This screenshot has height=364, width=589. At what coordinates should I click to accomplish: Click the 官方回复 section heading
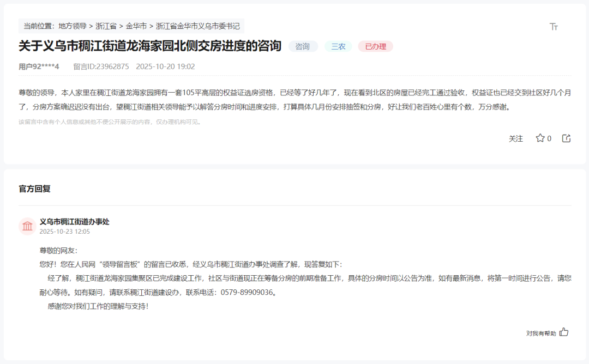(34, 189)
